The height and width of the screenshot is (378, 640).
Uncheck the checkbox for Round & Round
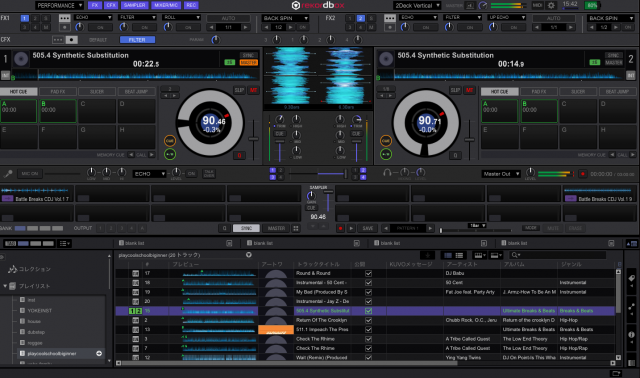click(368, 273)
